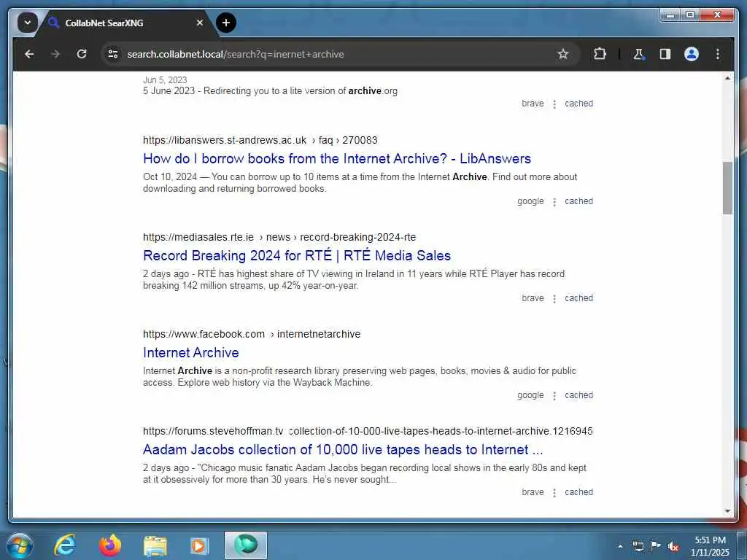This screenshot has width=747, height=560.
Task: Open Windows Explorer file manager from taskbar
Action: [x=155, y=545]
